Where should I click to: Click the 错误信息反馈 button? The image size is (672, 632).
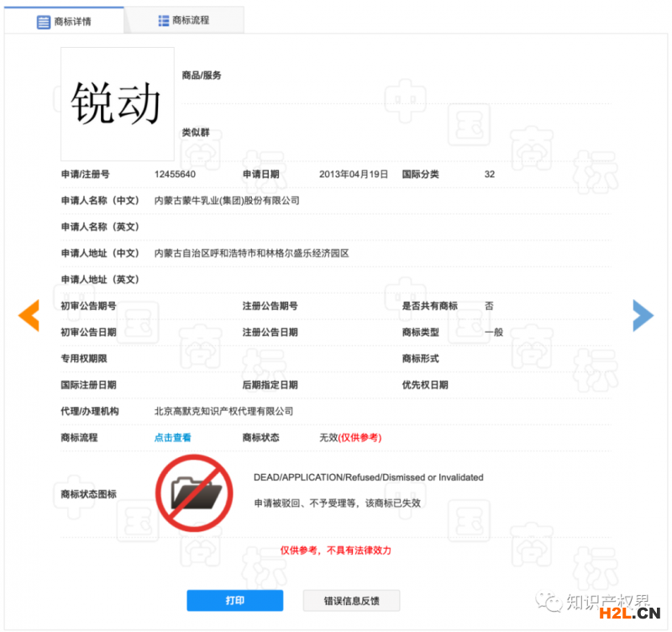click(x=351, y=601)
